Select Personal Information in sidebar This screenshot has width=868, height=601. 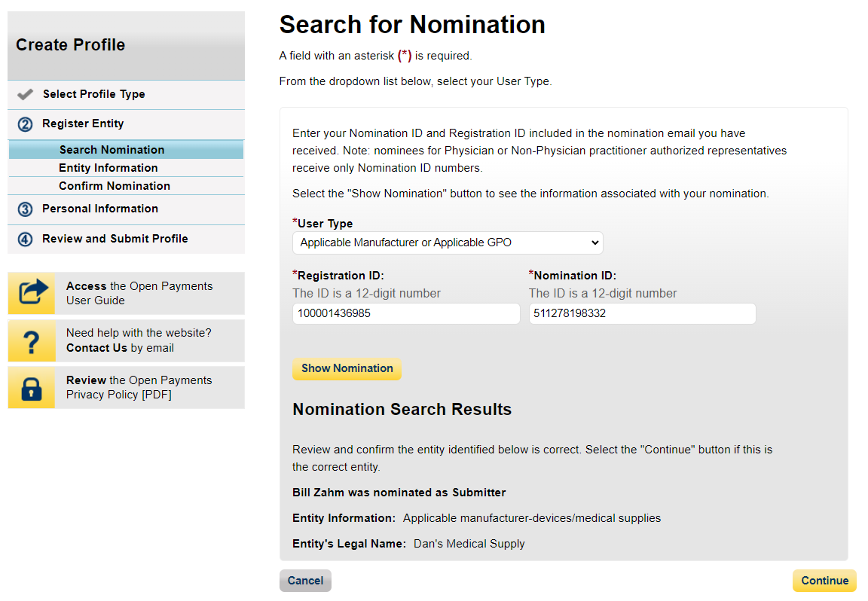tap(100, 209)
